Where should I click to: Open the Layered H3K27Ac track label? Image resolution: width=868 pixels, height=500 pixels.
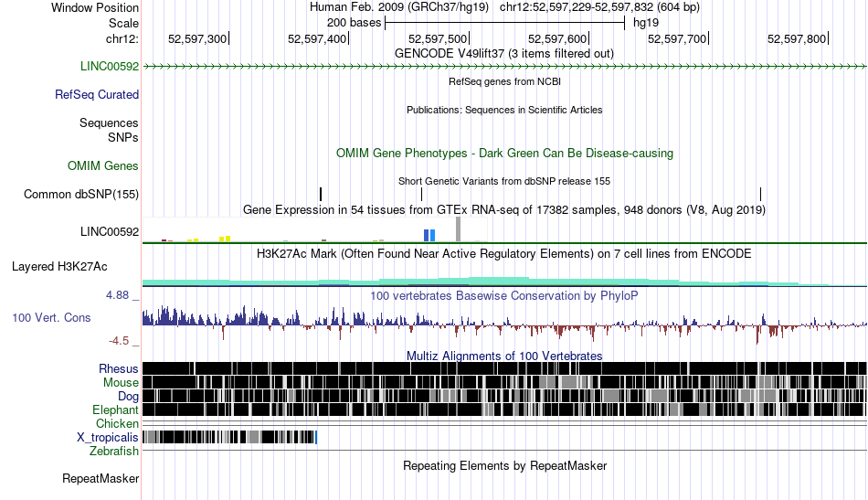click(x=59, y=267)
